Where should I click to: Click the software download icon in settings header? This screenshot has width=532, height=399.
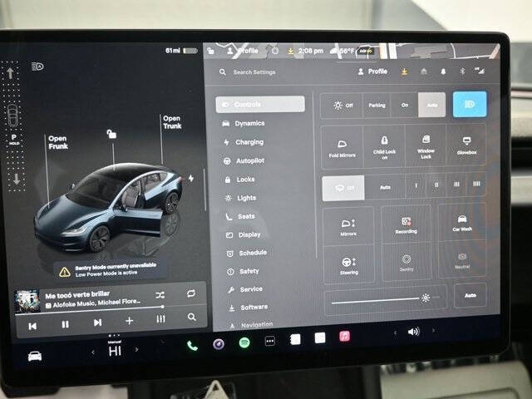point(405,71)
